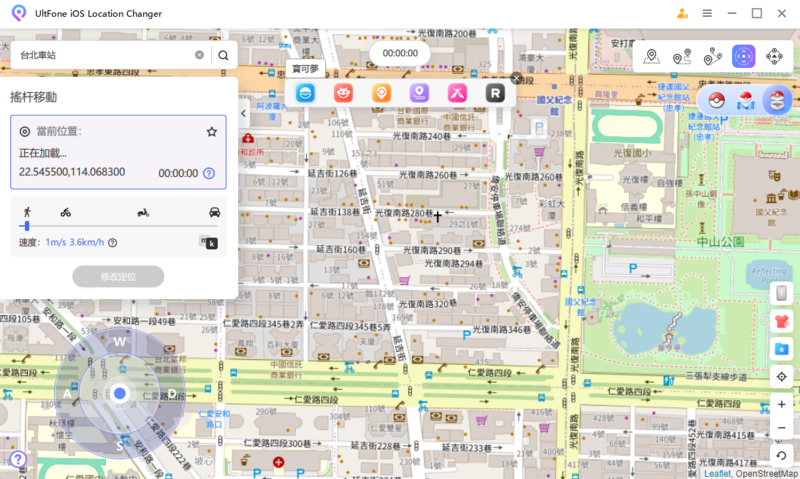The width and height of the screenshot is (800, 479).
Task: Favorite the current location with star
Action: point(212,132)
